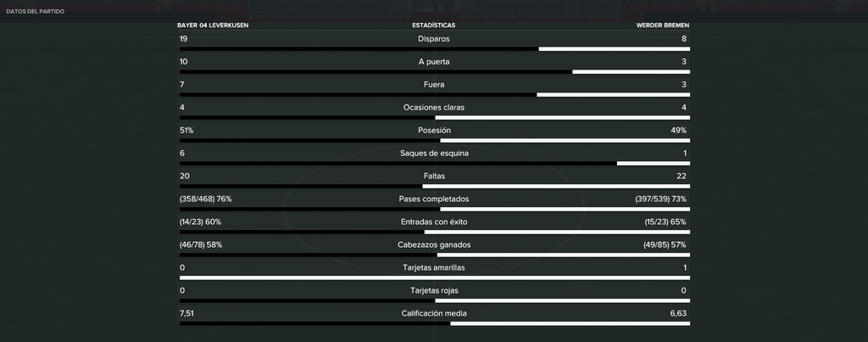The width and height of the screenshot is (868, 342).
Task: Click the Cabezazos ganados label
Action: (434, 245)
